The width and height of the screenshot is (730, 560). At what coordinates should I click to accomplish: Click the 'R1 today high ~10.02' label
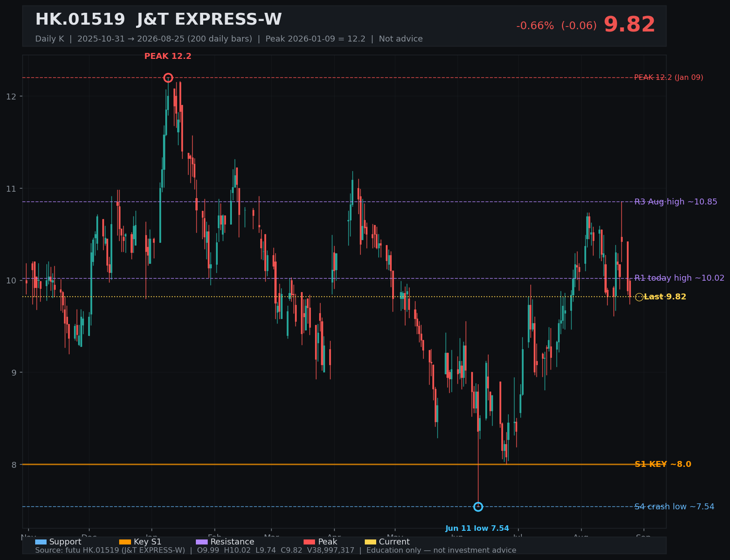click(679, 278)
